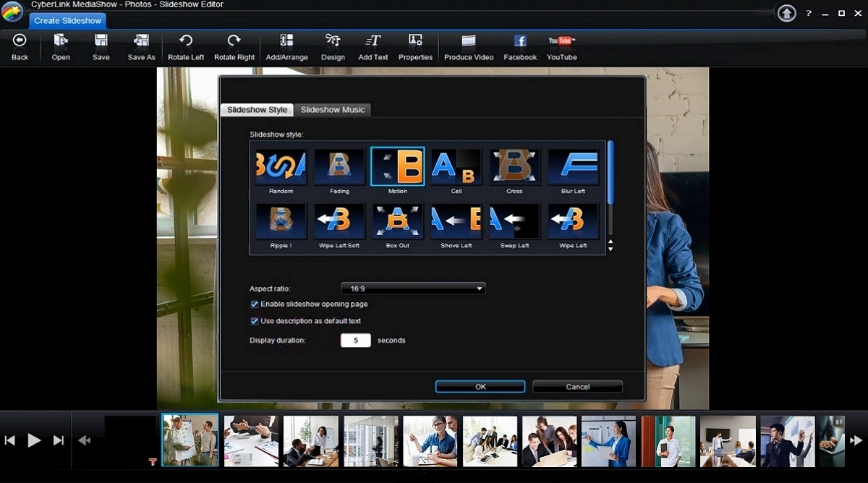Select the woman in blue blazer thumbnail

[609, 440]
